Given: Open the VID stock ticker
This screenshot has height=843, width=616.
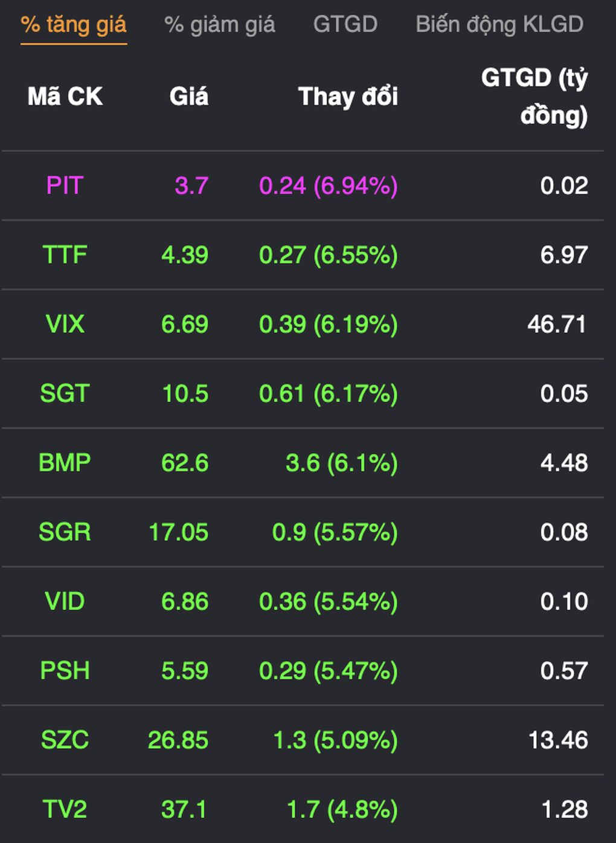Looking at the screenshot, I should click(x=65, y=602).
